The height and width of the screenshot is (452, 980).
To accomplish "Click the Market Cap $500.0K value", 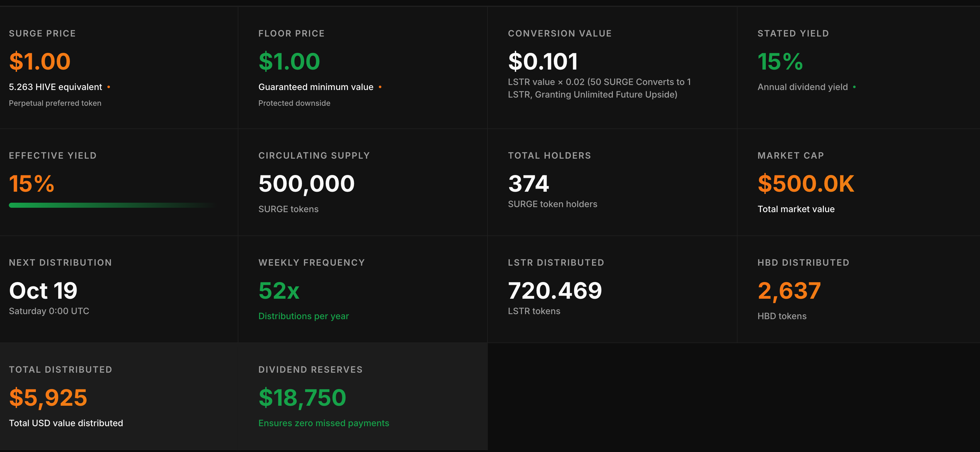I will (x=806, y=184).
